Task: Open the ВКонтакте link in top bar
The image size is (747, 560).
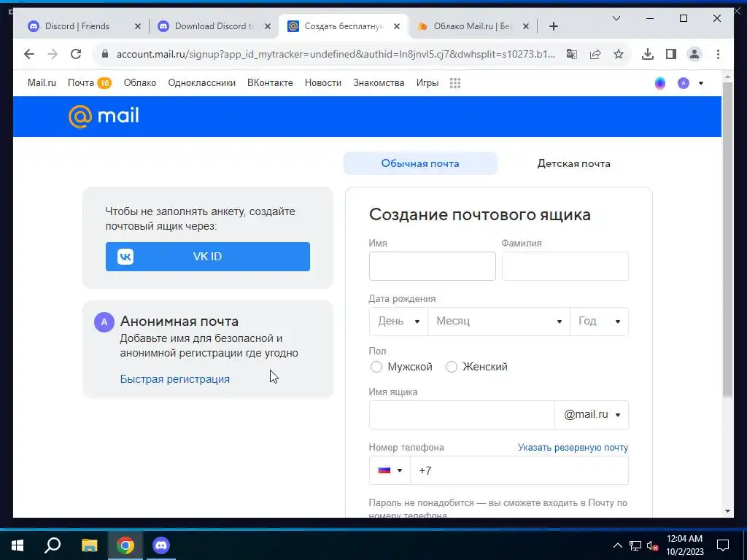Action: click(270, 83)
